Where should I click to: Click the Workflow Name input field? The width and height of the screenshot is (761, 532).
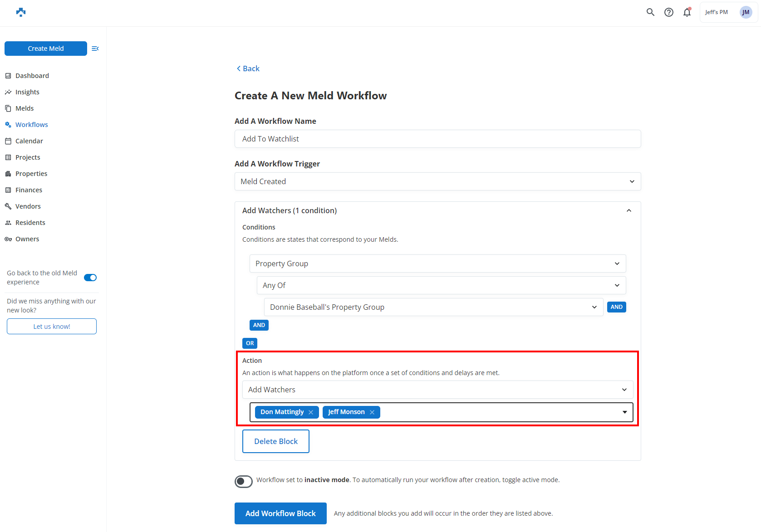(437, 139)
